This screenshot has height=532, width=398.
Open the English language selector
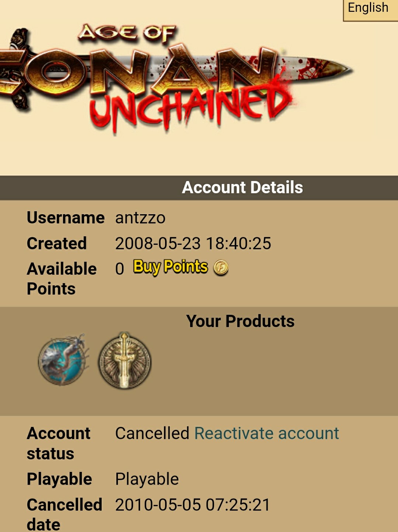click(x=370, y=10)
